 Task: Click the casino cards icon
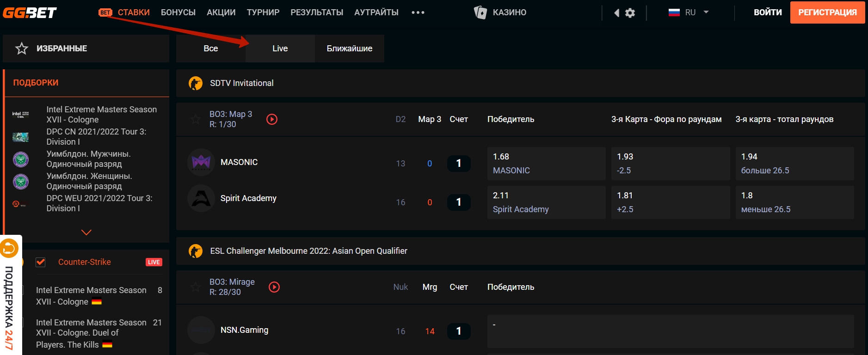480,12
